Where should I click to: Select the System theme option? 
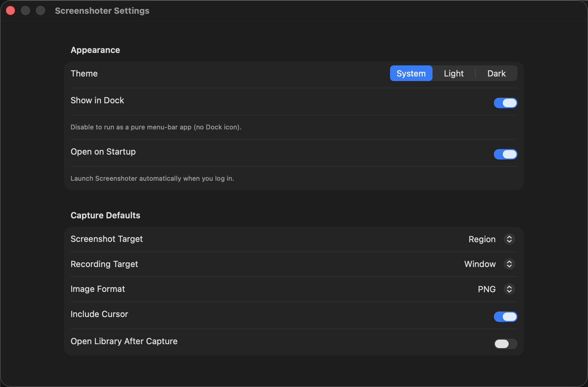pyautogui.click(x=411, y=73)
